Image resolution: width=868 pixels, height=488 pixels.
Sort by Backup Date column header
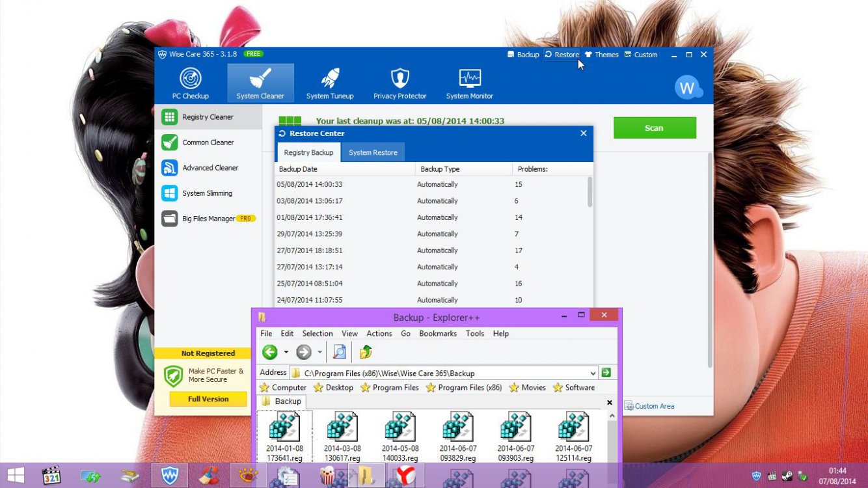[345, 169]
